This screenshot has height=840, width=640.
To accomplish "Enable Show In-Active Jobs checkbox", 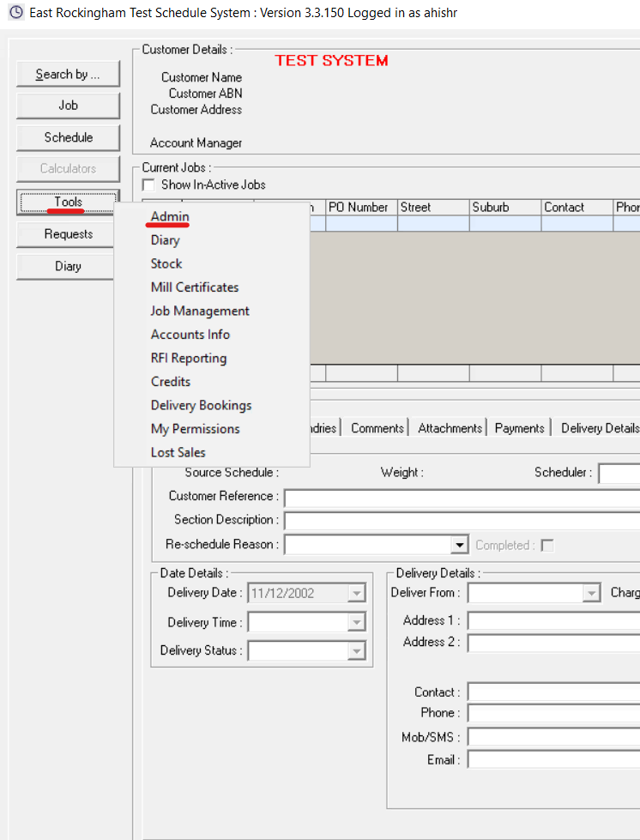I will [x=148, y=184].
